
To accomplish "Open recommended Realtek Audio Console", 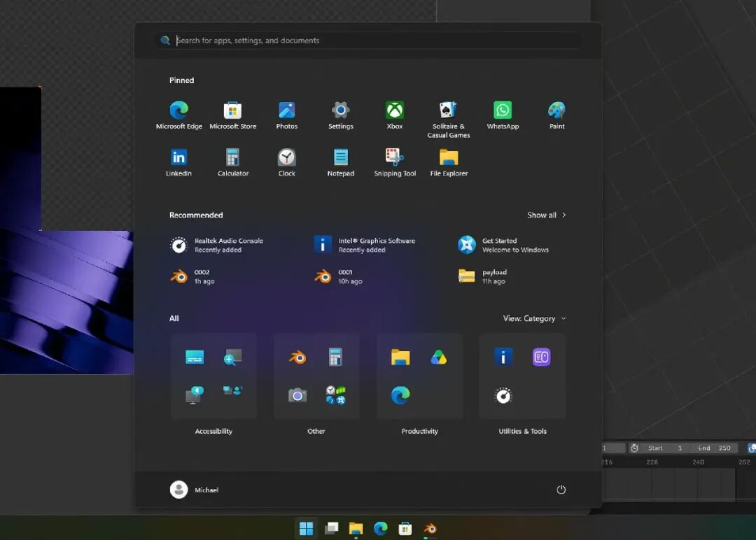I will [217, 246].
